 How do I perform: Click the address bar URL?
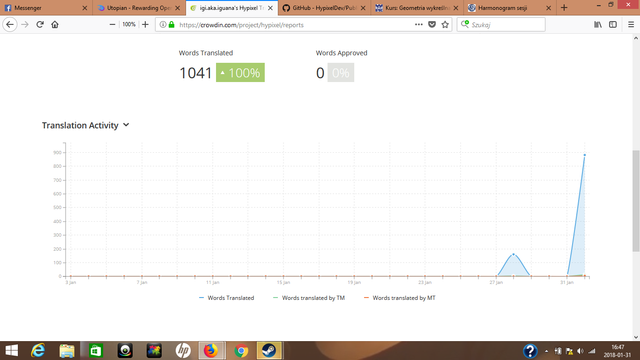[241, 25]
